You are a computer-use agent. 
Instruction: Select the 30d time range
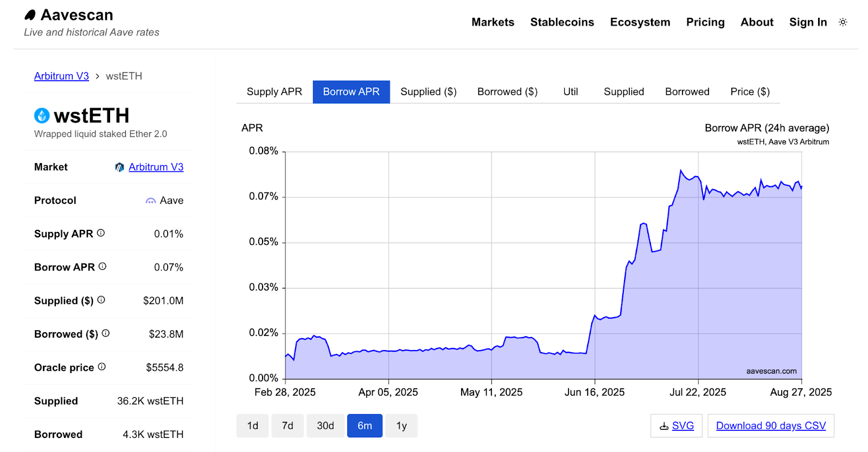pyautogui.click(x=325, y=426)
